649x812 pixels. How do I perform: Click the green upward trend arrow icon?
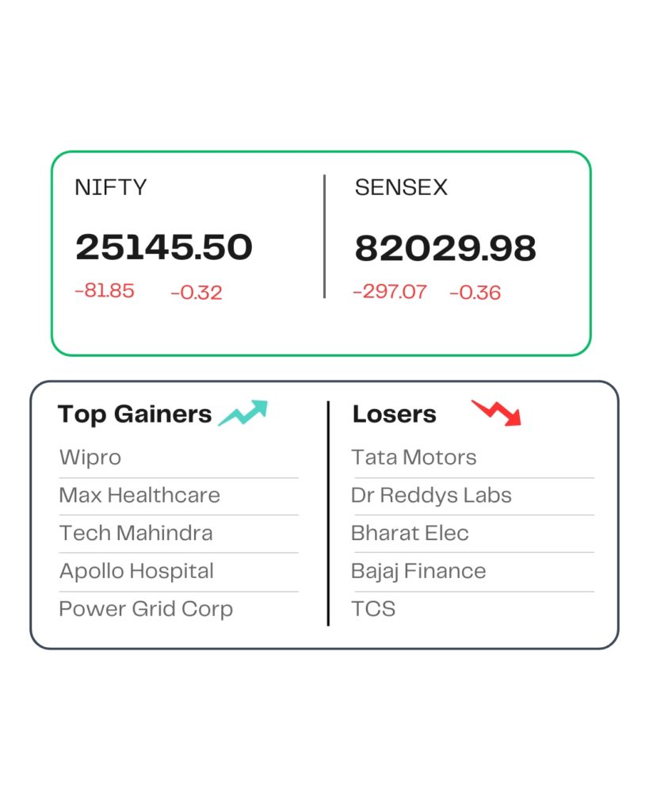[x=243, y=413]
